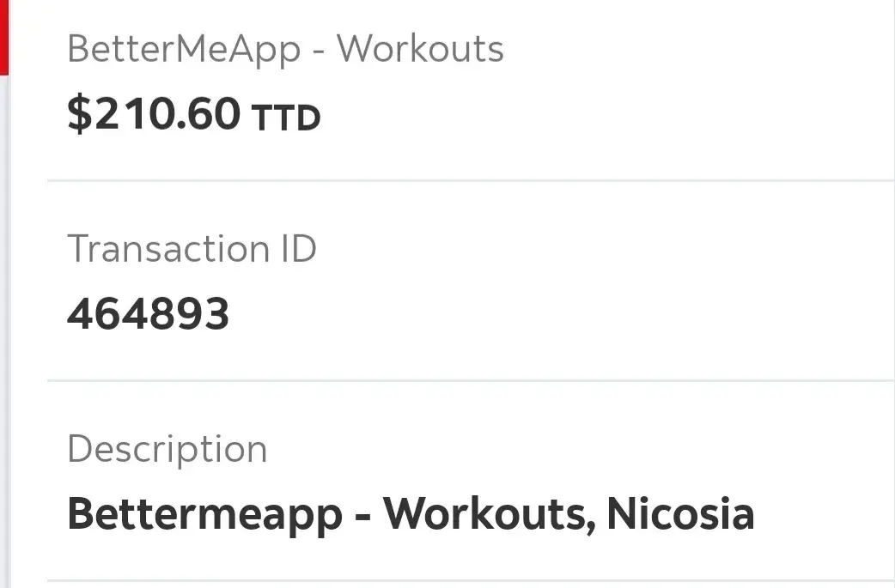Click the word Nicosia in the description
This screenshot has width=895, height=588.
(x=680, y=513)
